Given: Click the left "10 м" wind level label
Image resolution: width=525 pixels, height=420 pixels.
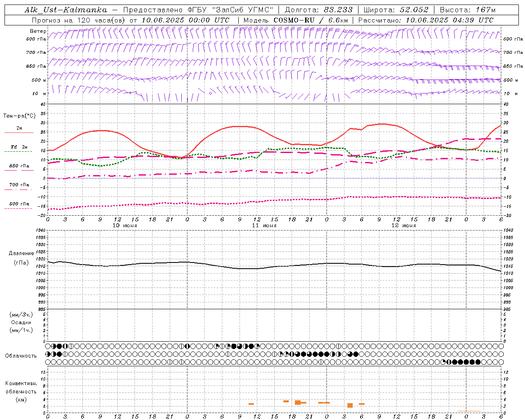Looking at the screenshot, I should [x=40, y=94].
